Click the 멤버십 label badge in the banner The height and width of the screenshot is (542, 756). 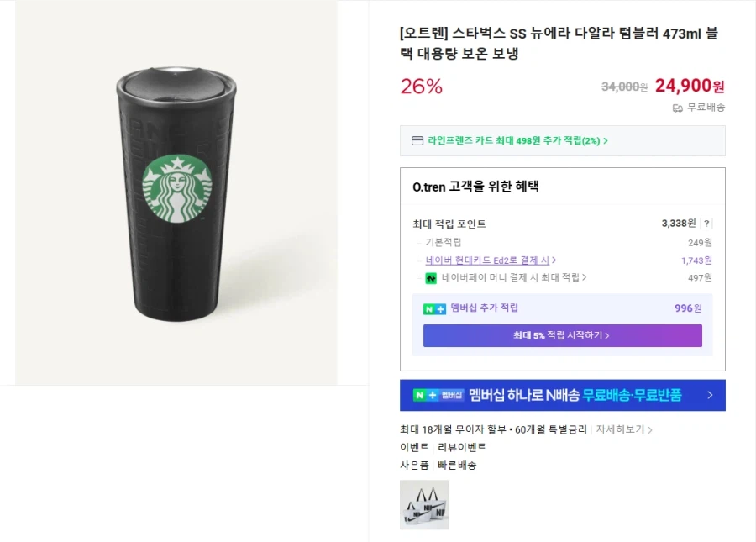[449, 394]
